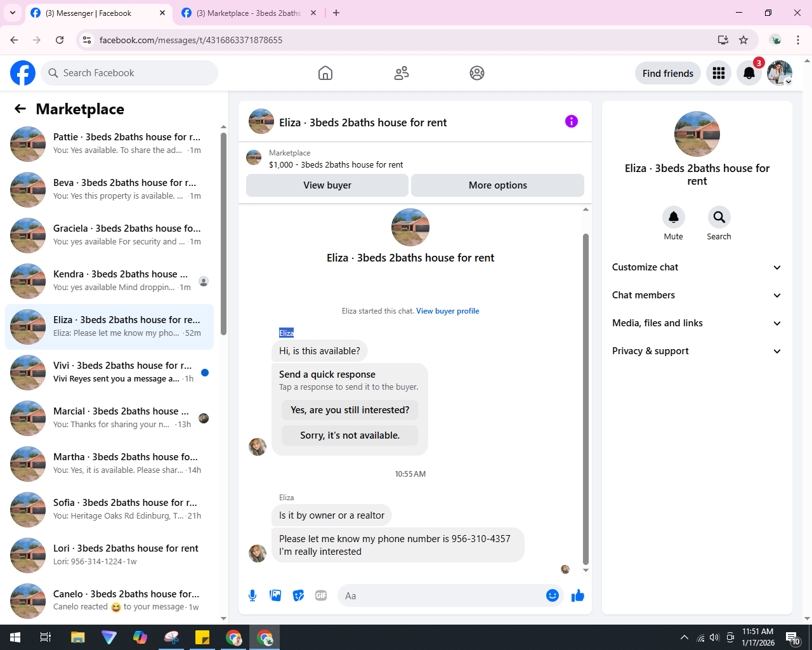
Task: Open Martha's conversation
Action: tap(109, 463)
